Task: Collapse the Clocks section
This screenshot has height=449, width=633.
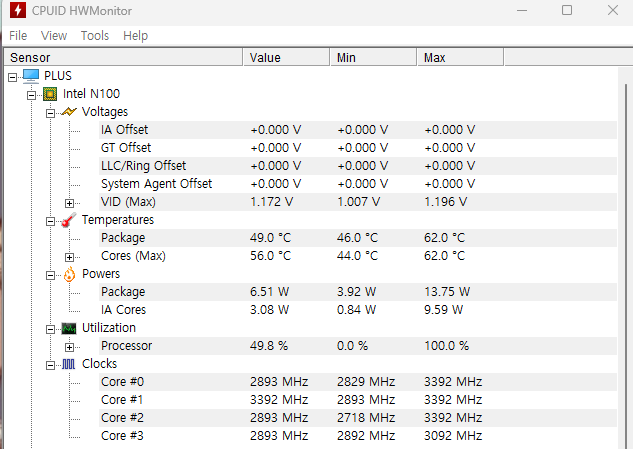Action: (50, 365)
